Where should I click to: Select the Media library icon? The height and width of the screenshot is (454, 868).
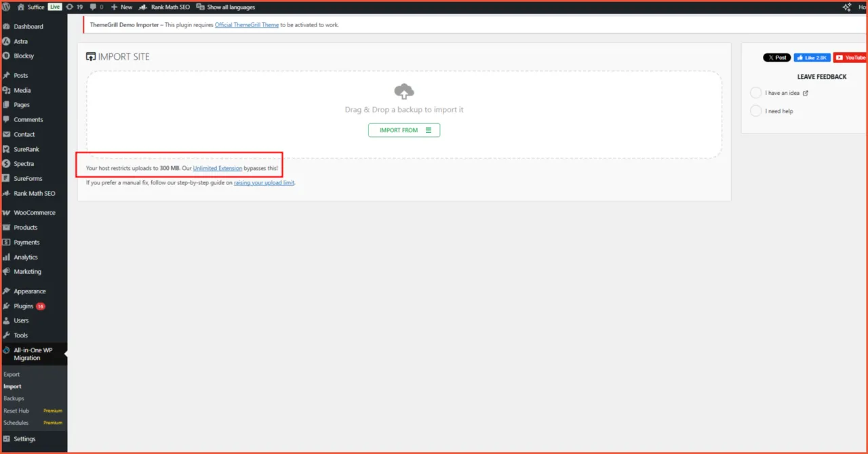(x=7, y=89)
